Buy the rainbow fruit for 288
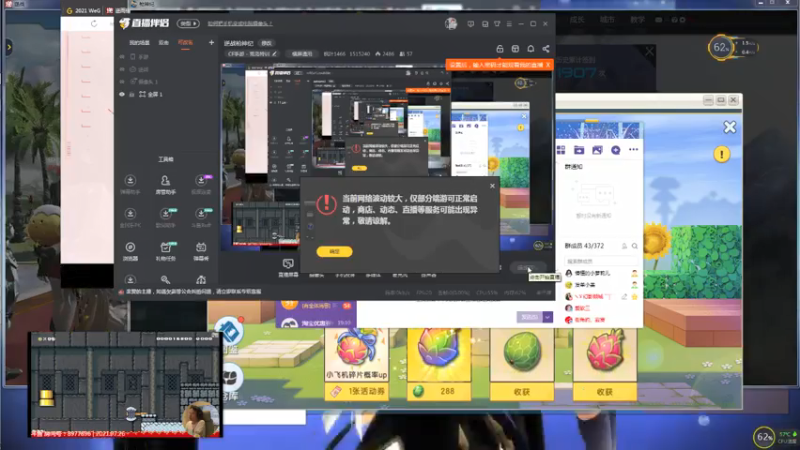The height and width of the screenshot is (450, 800). (439, 391)
